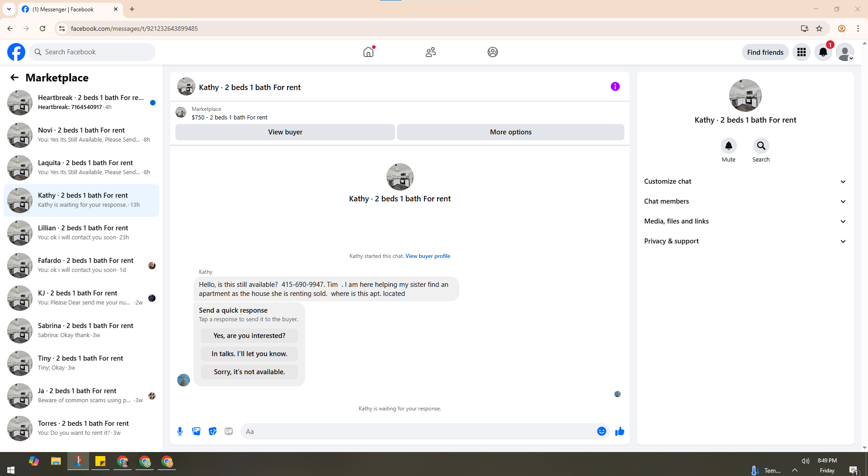This screenshot has width=868, height=476.
Task: Send 'Yes, are you interested?' quick response
Action: tap(249, 336)
